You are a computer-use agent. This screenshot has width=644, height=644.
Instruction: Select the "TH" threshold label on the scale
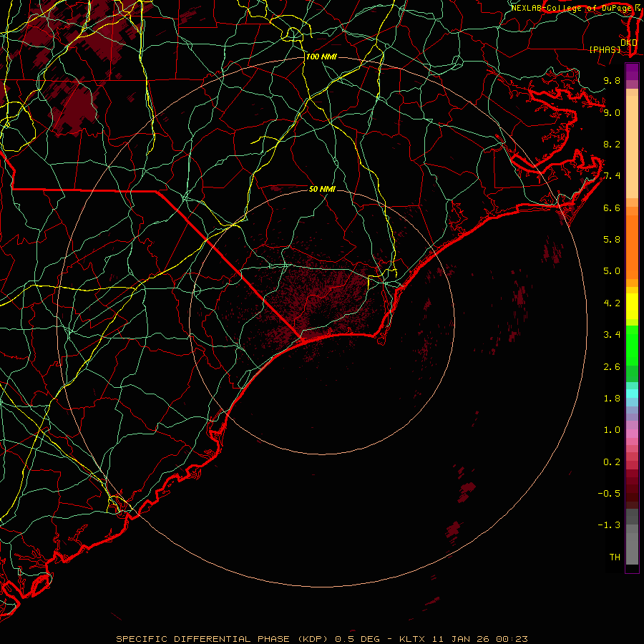tap(615, 557)
